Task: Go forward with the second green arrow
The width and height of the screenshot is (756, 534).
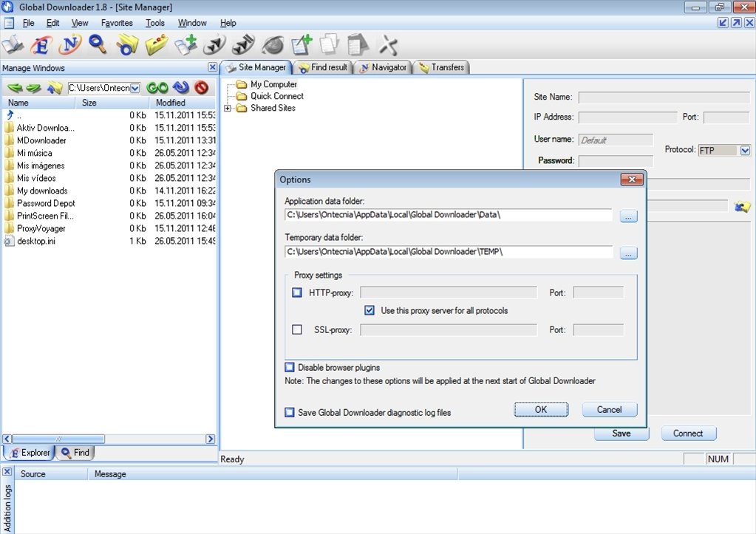Action: pos(33,88)
